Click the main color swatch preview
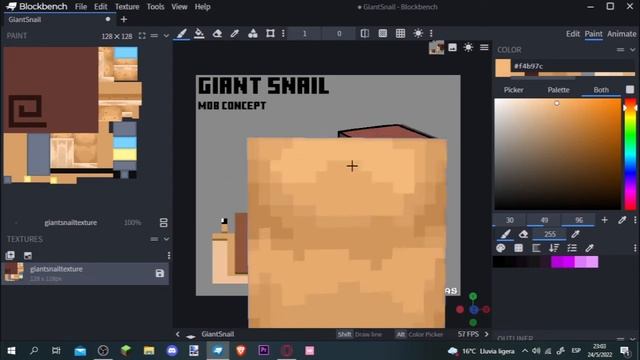 click(x=503, y=68)
